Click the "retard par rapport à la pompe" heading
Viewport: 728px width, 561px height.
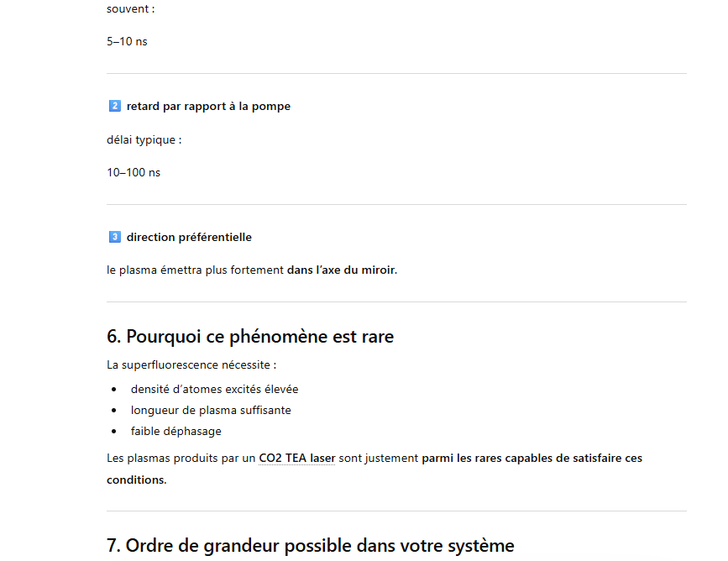pyautogui.click(x=208, y=107)
